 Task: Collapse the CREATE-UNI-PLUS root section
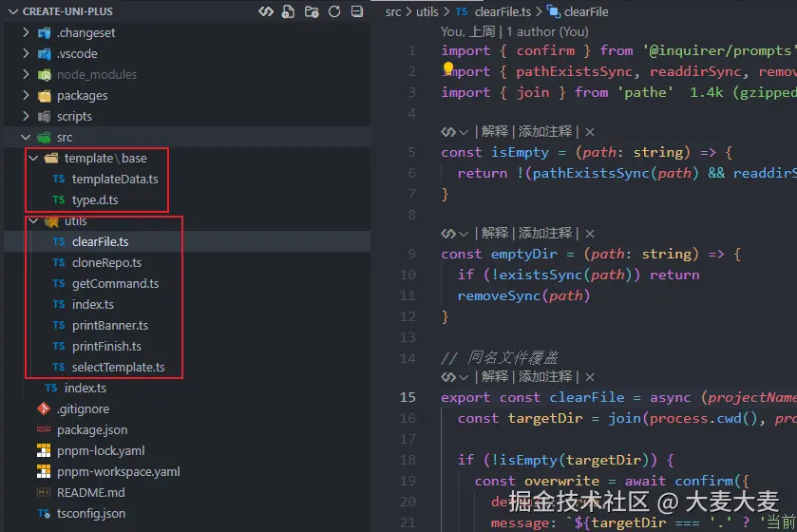pyautogui.click(x=13, y=11)
